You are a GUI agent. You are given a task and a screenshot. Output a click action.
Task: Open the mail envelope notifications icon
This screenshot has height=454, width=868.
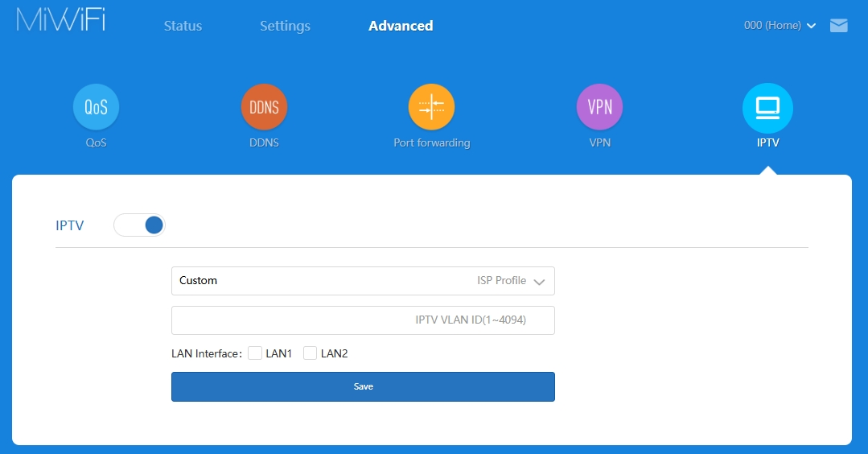pos(838,26)
